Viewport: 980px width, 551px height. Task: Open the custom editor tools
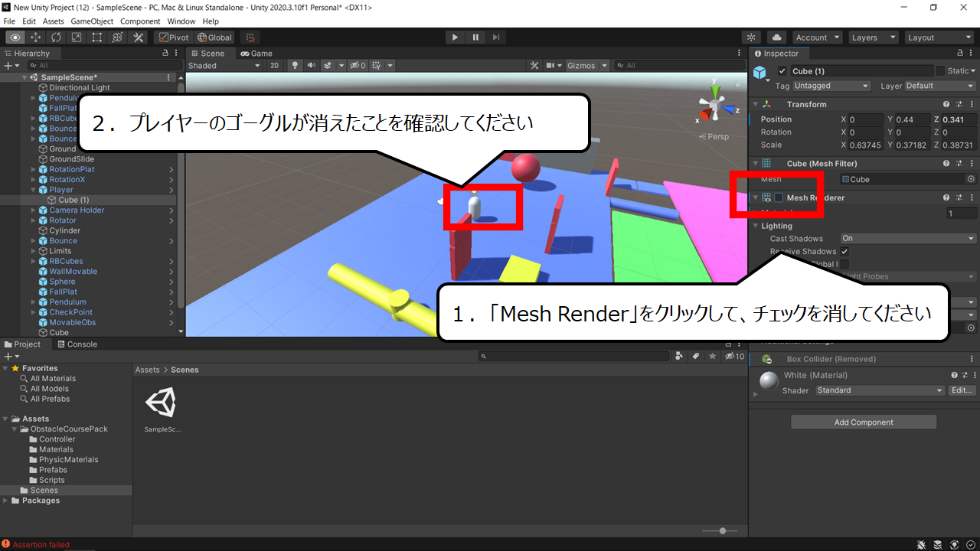pyautogui.click(x=139, y=37)
